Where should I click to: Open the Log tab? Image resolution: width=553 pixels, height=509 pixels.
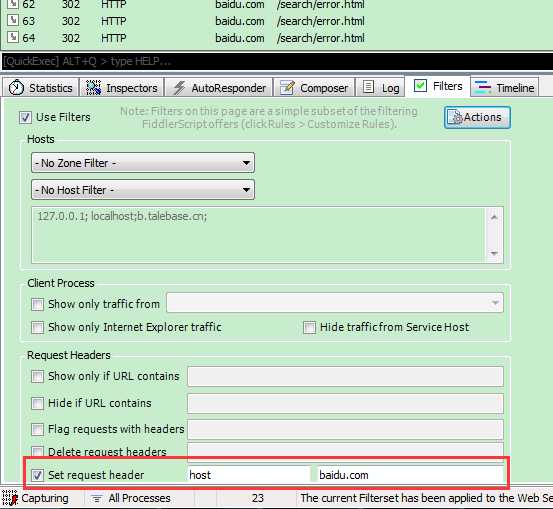pos(381,87)
